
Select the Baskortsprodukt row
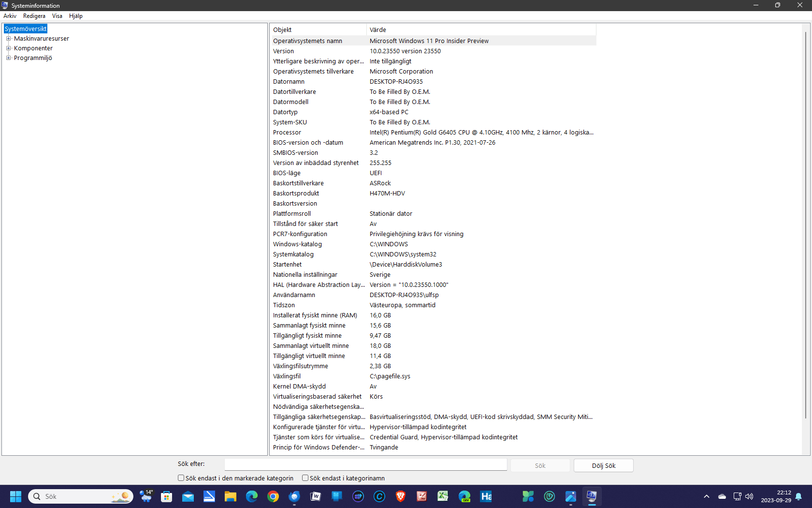(x=433, y=194)
